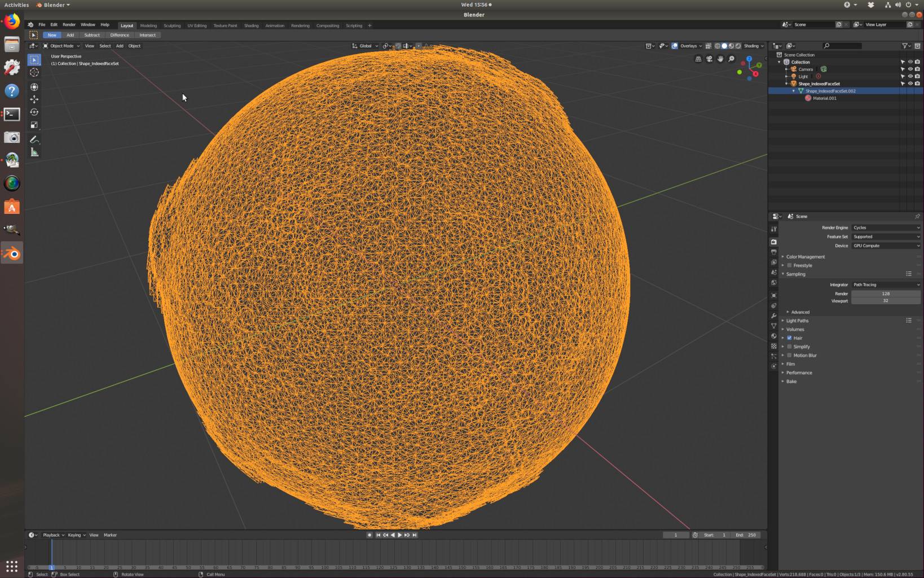Enable the Motion Blur checkbox

(x=790, y=356)
